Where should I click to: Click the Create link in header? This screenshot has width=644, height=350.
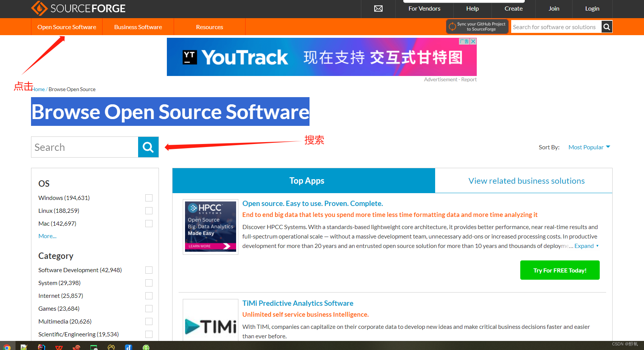tap(513, 9)
